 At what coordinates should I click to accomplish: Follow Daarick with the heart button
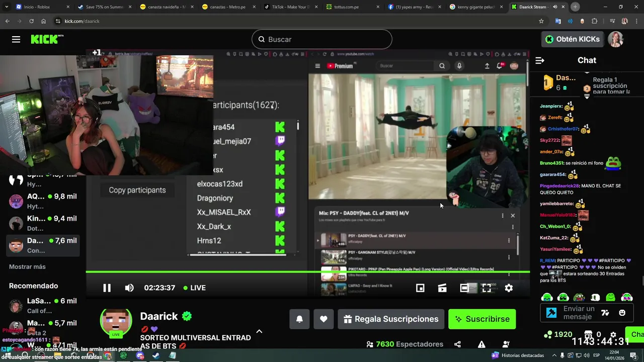[x=324, y=319]
